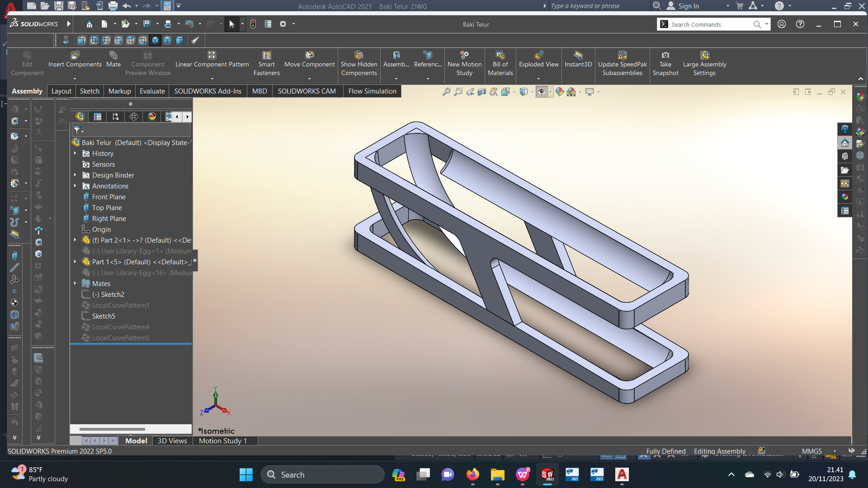The height and width of the screenshot is (488, 868).
Task: Click the Section View icon
Action: pos(482,92)
